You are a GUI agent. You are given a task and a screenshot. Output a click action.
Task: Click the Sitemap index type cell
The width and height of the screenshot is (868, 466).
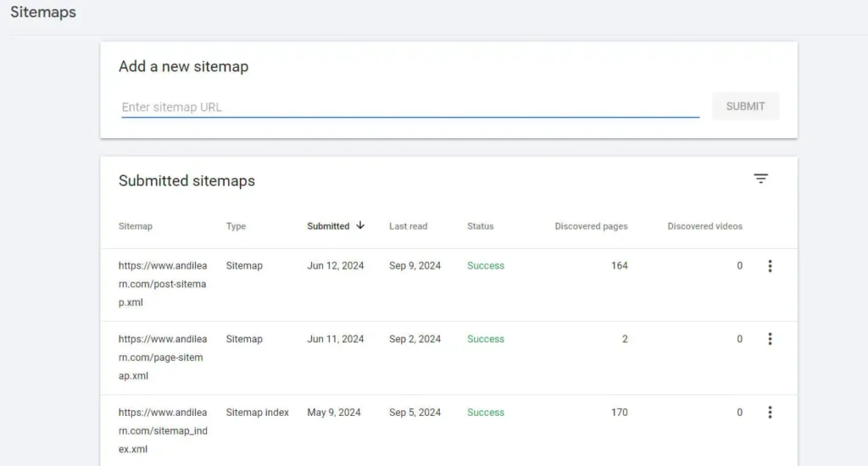pyautogui.click(x=258, y=413)
